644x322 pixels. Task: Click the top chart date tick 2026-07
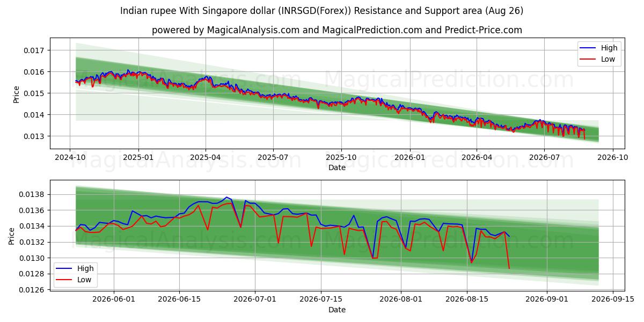(x=545, y=158)
